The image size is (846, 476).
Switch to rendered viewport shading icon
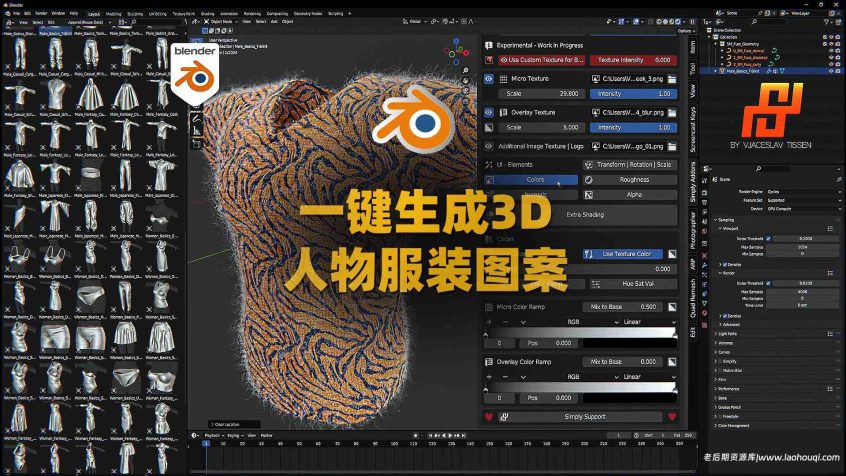point(678,22)
